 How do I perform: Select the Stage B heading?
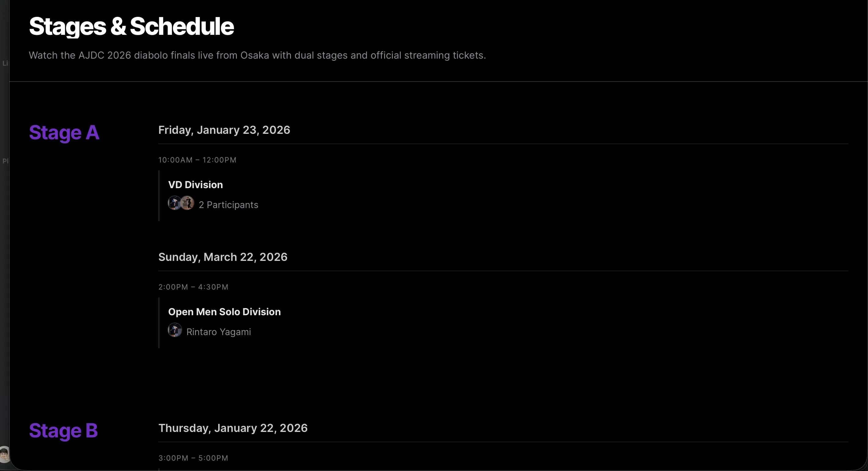pos(63,431)
